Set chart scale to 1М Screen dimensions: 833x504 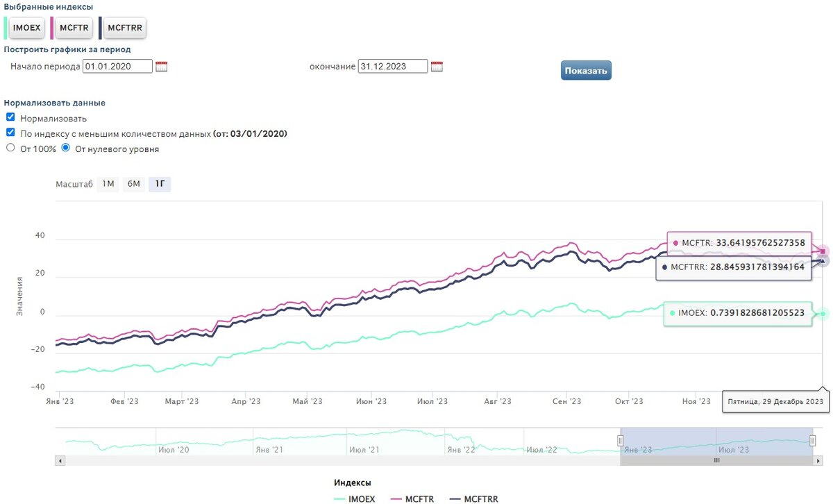coord(108,184)
